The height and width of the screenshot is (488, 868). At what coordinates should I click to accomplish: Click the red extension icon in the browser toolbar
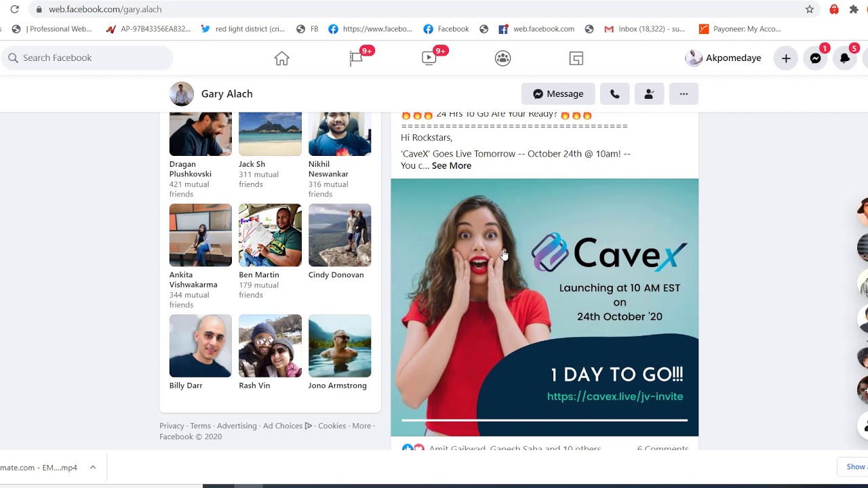coord(834,9)
